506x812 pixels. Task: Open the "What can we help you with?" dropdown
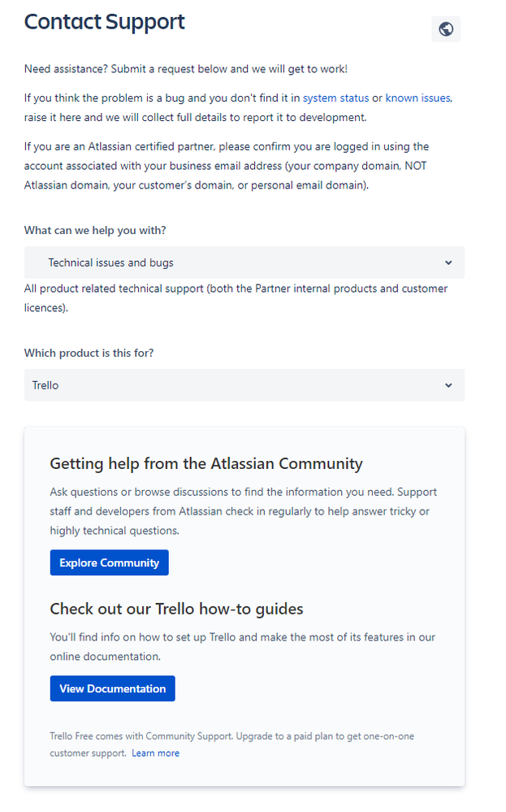tap(244, 262)
